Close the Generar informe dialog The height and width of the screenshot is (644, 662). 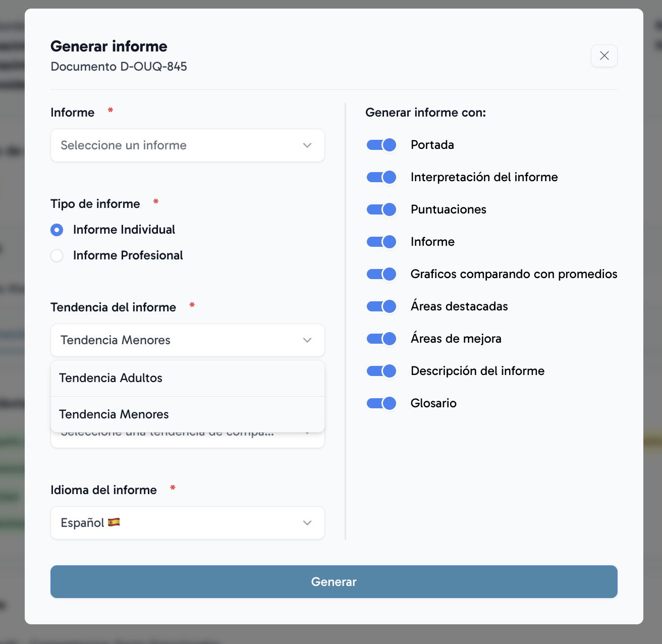point(603,56)
